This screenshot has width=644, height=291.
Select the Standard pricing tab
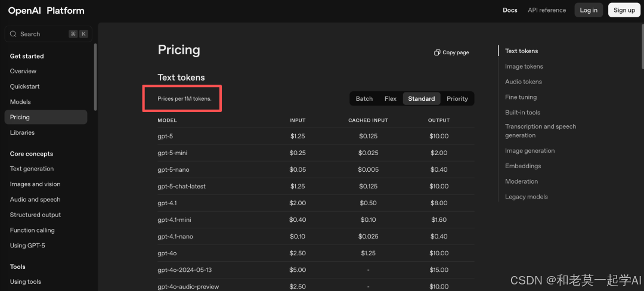point(422,98)
